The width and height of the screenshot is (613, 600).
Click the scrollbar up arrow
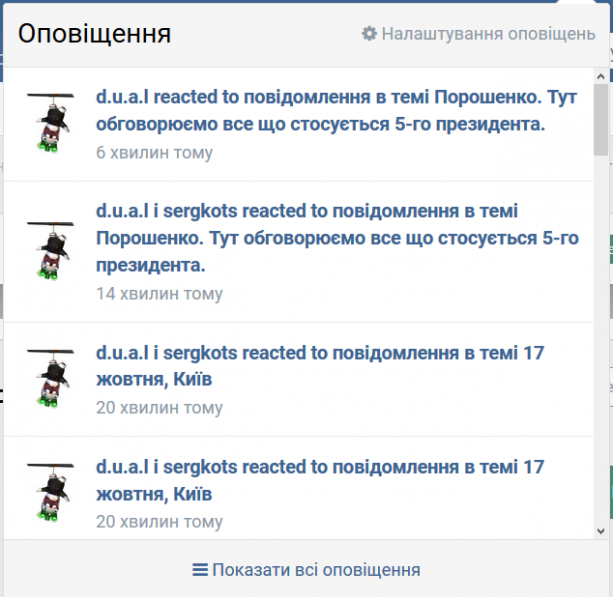601,77
